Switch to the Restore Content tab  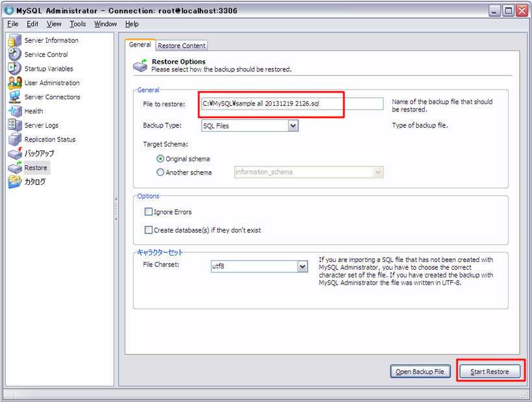[182, 45]
